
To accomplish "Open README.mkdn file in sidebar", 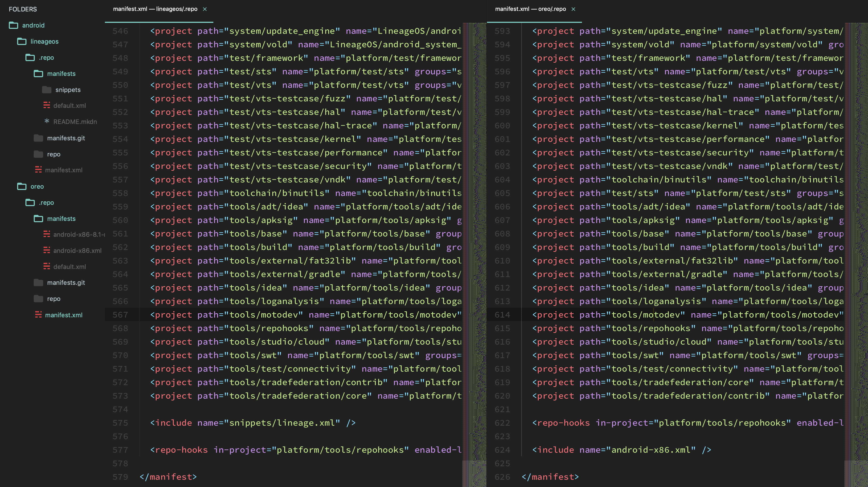I will pos(75,122).
